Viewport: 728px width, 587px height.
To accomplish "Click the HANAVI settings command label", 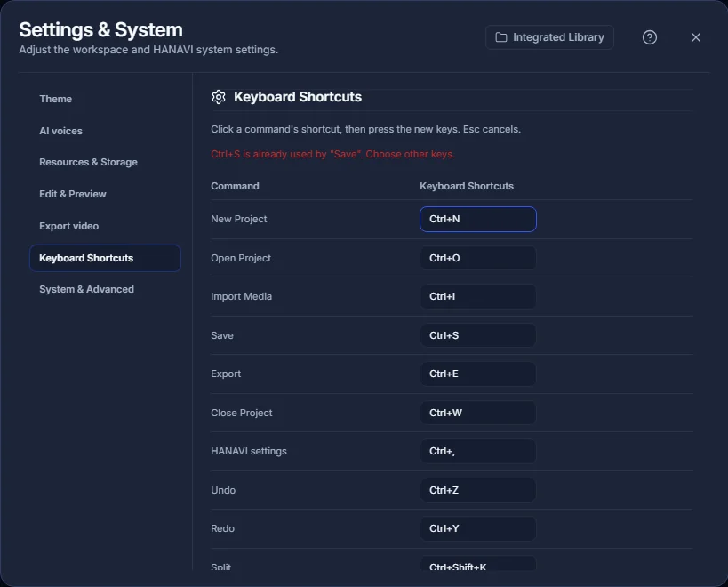I will pos(248,452).
